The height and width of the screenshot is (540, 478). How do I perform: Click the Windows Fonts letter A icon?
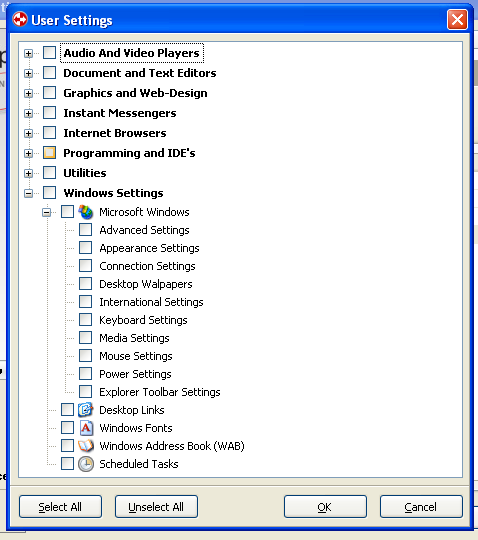pos(86,428)
